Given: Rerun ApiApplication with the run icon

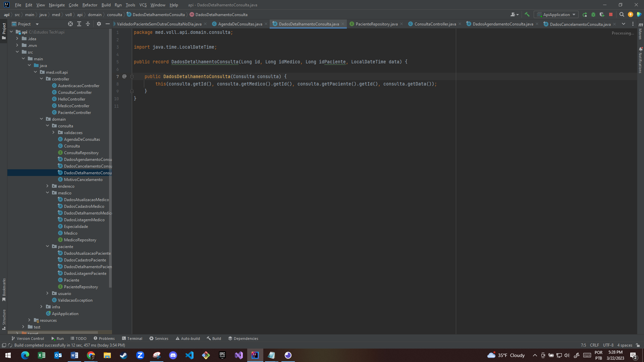Looking at the screenshot, I should (x=585, y=14).
